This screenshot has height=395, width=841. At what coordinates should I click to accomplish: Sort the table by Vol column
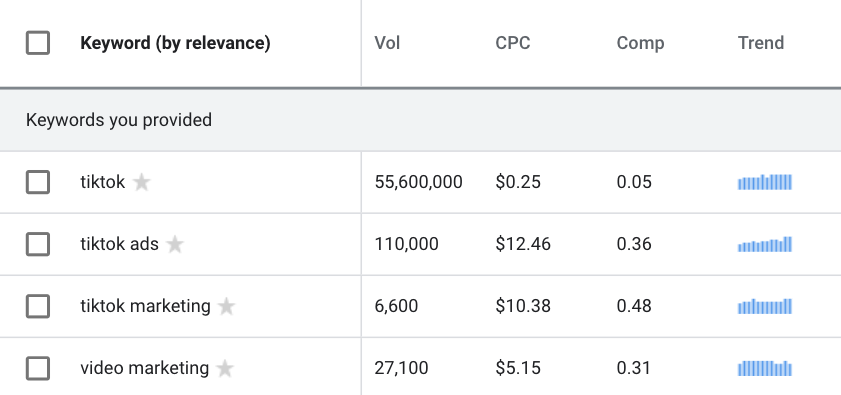tap(387, 43)
